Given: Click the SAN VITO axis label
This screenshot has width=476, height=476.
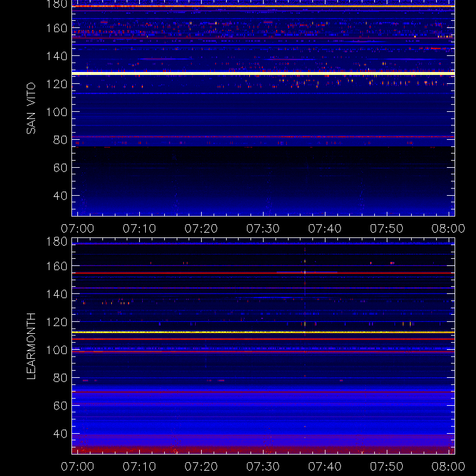Looking at the screenshot, I should coord(31,108).
